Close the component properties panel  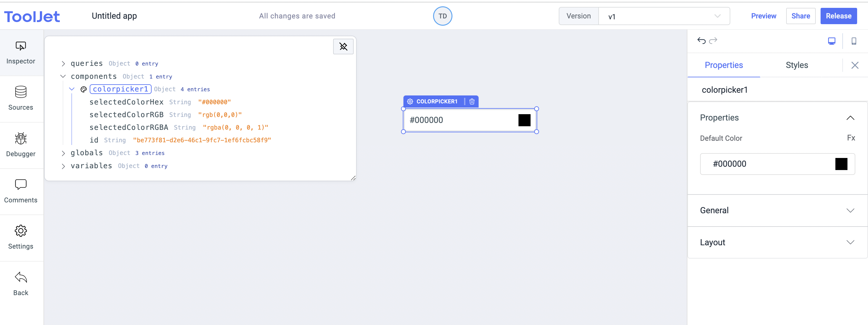[x=854, y=65]
